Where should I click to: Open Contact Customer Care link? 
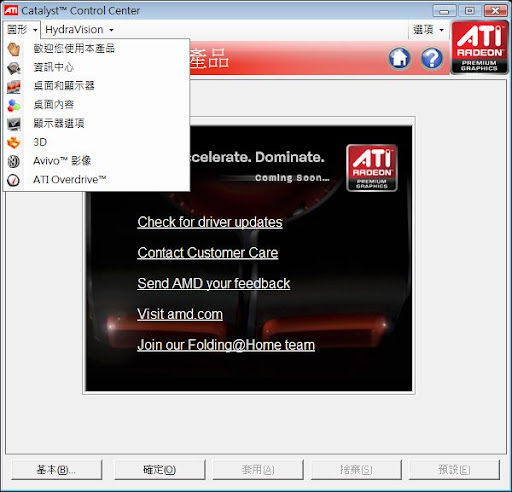[208, 253]
